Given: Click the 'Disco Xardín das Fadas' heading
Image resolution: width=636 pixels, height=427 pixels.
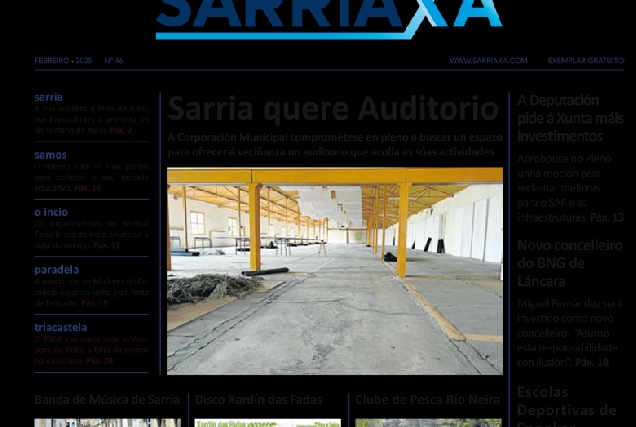Looking at the screenshot, I should click(x=258, y=400).
